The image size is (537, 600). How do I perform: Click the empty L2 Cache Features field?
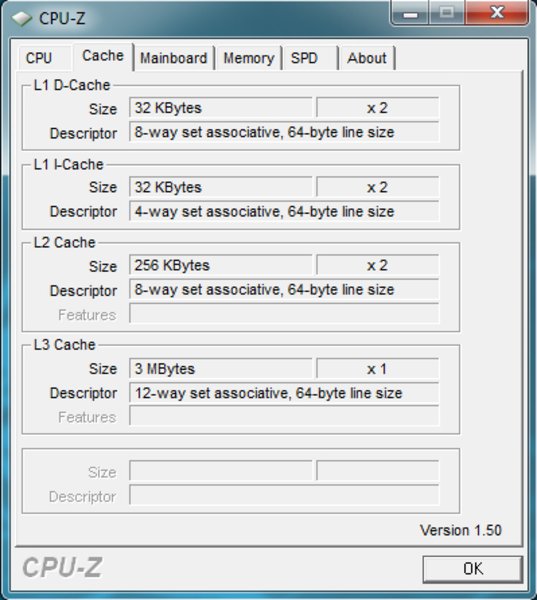tap(284, 314)
